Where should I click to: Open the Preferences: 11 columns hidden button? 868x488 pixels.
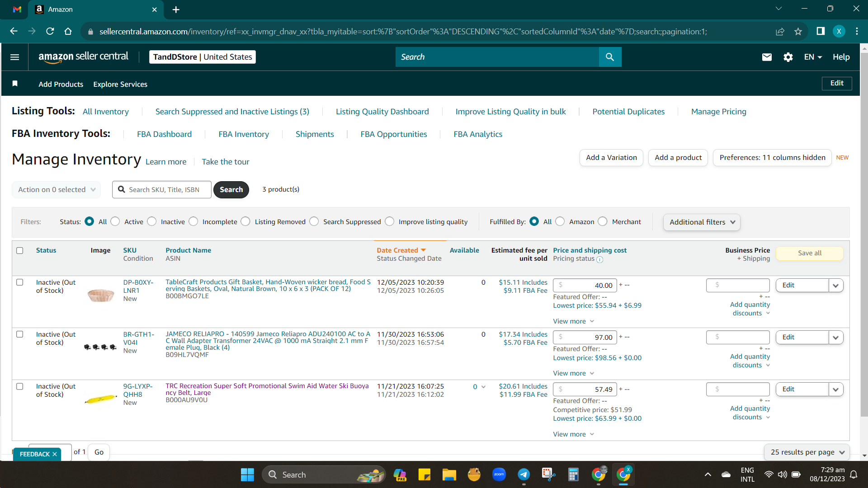772,158
